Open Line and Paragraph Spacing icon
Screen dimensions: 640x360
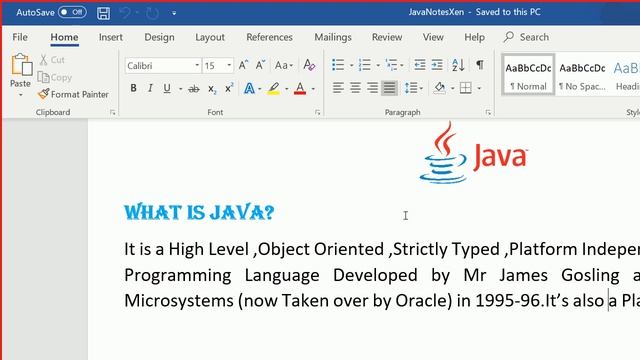pos(411,88)
